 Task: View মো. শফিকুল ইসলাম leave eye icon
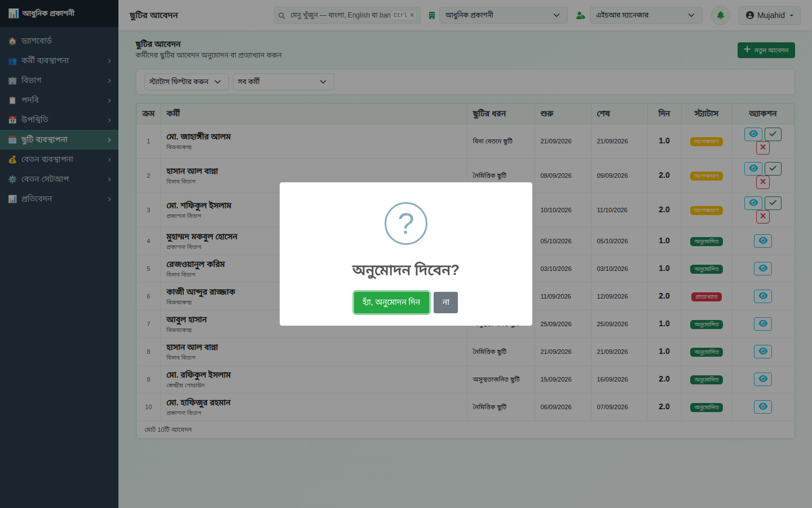click(x=753, y=203)
